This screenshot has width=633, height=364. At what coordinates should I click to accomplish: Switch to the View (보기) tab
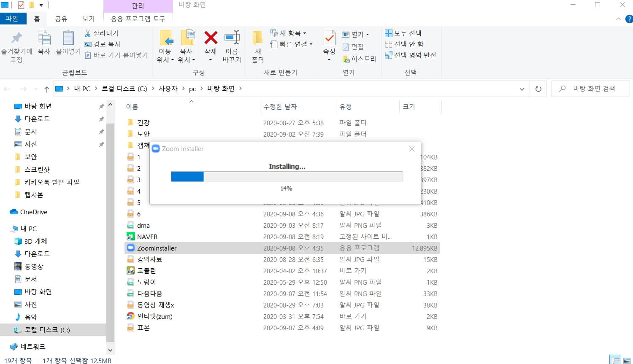coord(89,19)
